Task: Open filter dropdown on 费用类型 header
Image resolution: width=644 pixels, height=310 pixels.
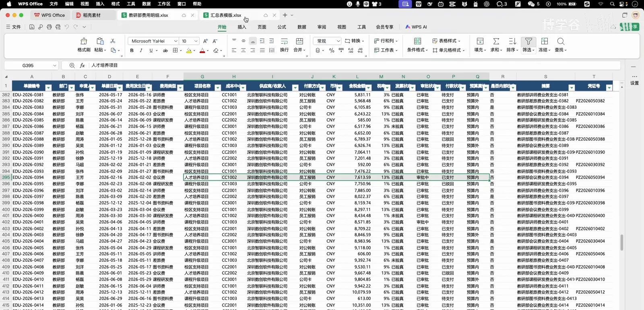Action: pos(180,88)
